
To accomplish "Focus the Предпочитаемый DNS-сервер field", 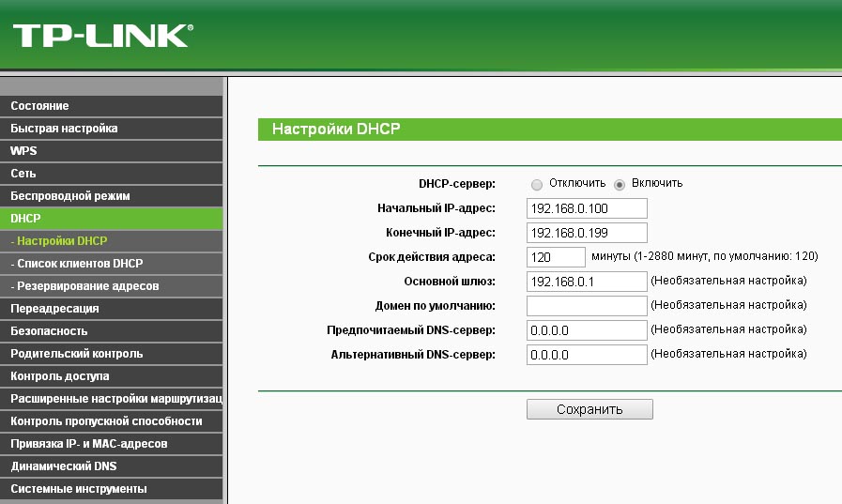I will point(587,330).
